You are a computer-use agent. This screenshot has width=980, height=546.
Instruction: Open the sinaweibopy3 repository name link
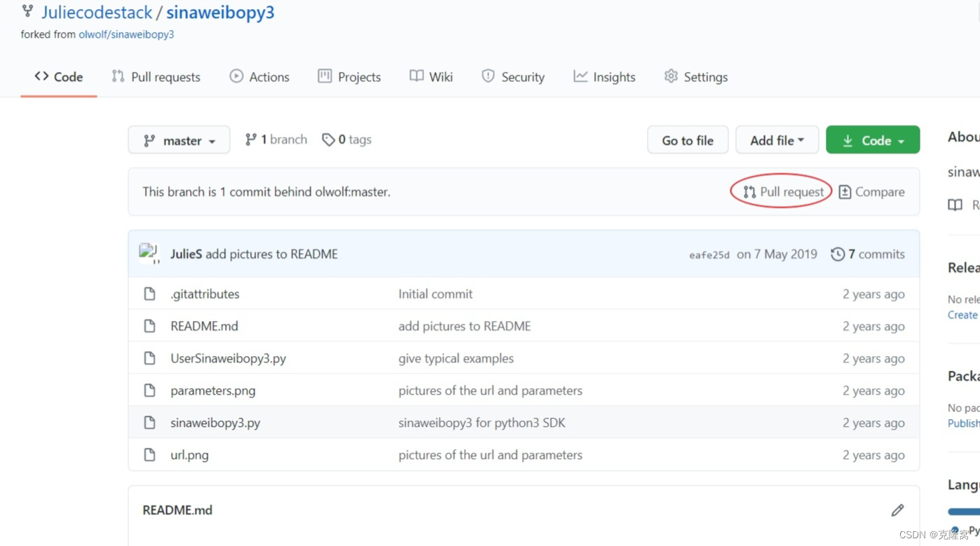[x=220, y=13]
